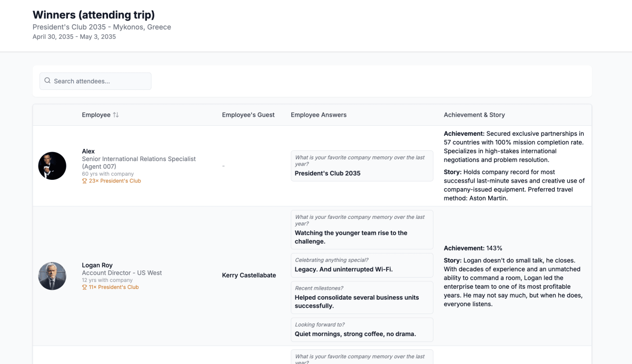Select the "Legacy. And uninterrupted Wi-Fi." answer card
The height and width of the screenshot is (364, 632).
(x=362, y=265)
